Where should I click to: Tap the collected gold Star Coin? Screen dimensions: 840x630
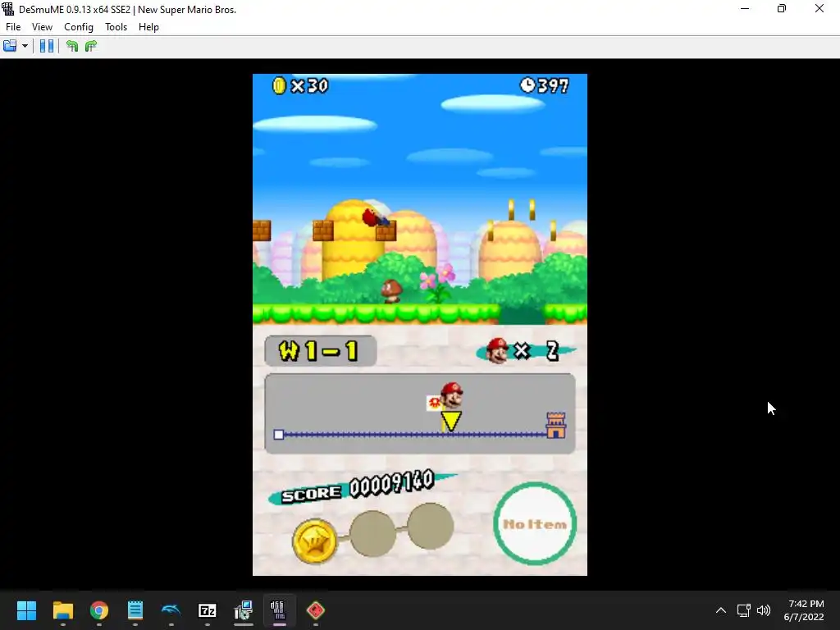[x=314, y=541]
